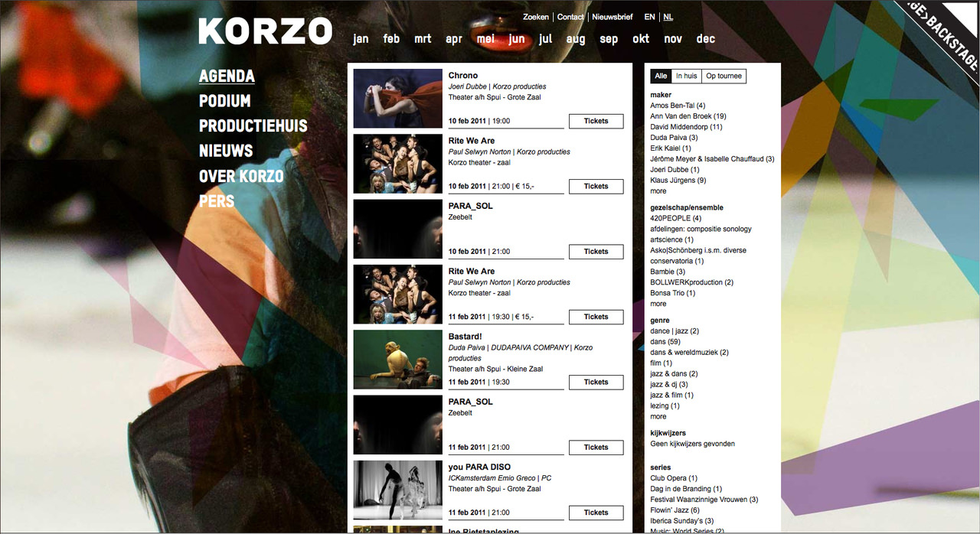
Task: Open the Nieuwsbrief link
Action: pyautogui.click(x=612, y=17)
